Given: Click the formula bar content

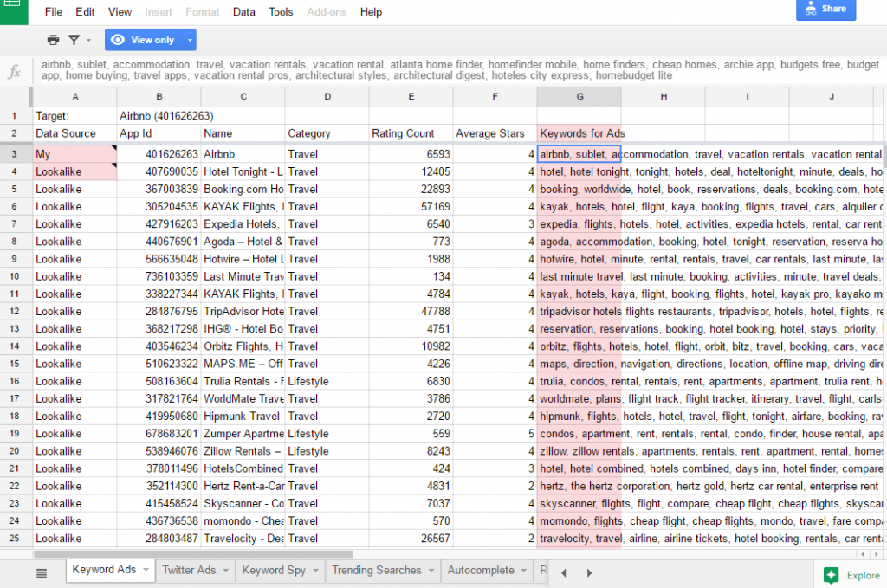Looking at the screenshot, I should click(x=459, y=70).
